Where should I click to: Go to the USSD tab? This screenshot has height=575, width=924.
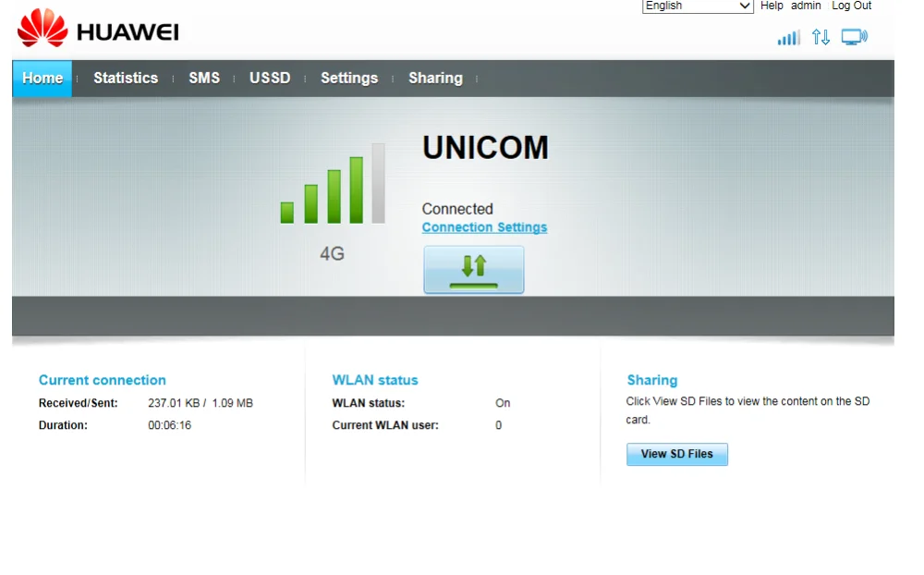[x=270, y=78]
